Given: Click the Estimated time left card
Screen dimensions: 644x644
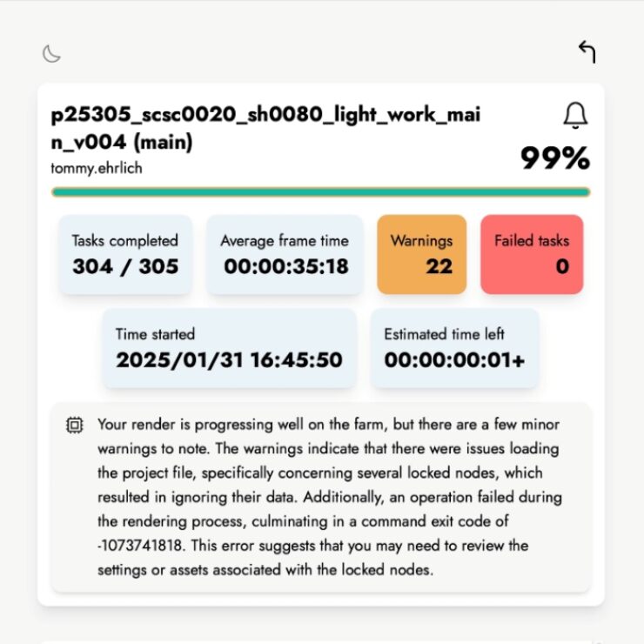Looking at the screenshot, I should tap(454, 347).
